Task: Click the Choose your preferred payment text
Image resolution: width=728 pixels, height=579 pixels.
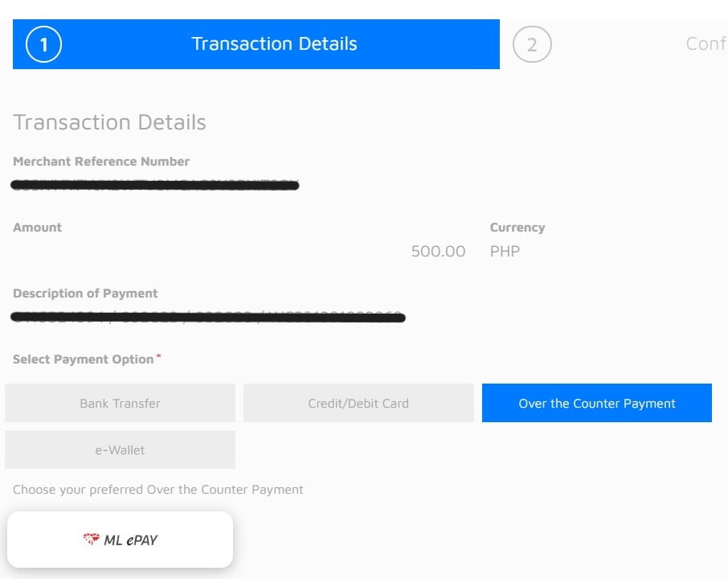Action: (157, 490)
